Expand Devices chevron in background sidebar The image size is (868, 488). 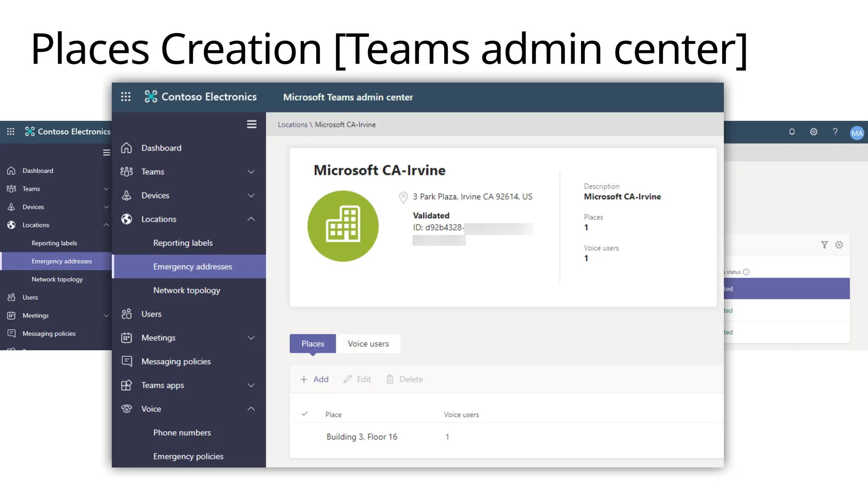[x=106, y=207]
